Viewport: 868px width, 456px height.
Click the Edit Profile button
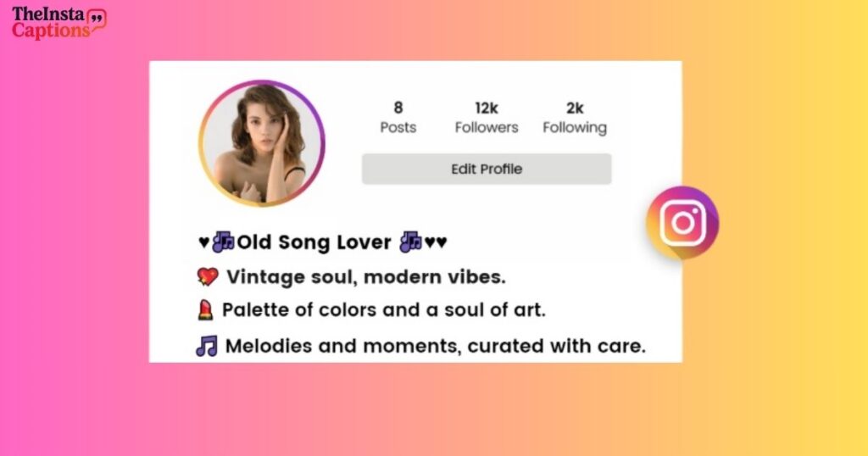(487, 169)
